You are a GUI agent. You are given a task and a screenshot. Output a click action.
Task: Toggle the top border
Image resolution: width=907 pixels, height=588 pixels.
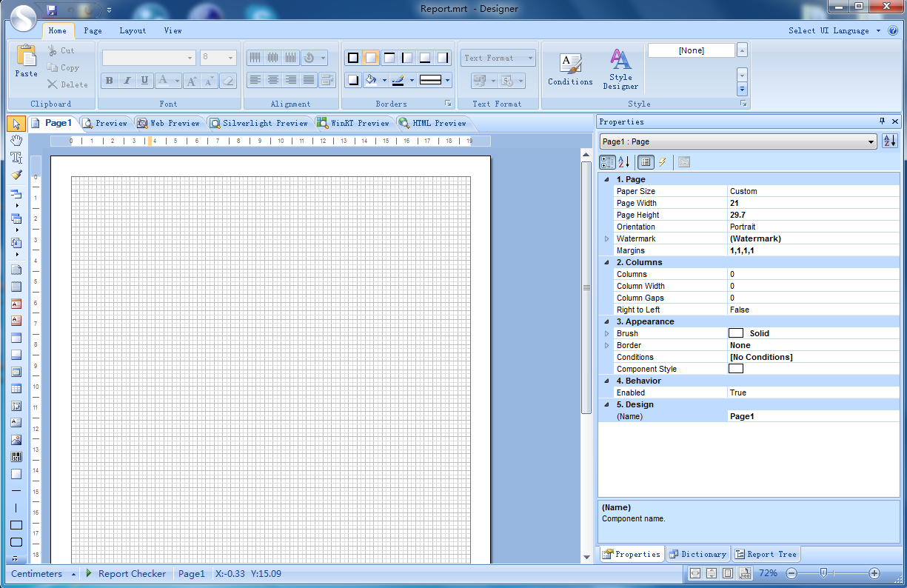click(x=389, y=58)
